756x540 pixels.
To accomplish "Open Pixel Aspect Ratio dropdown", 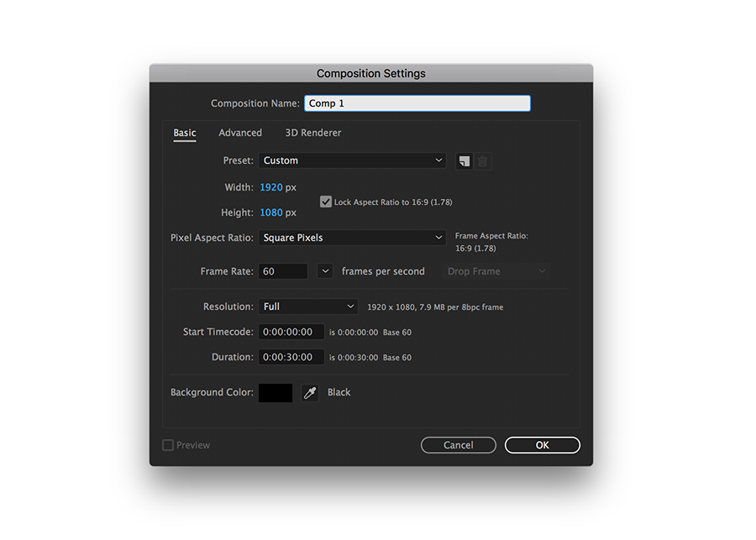I will [x=352, y=238].
